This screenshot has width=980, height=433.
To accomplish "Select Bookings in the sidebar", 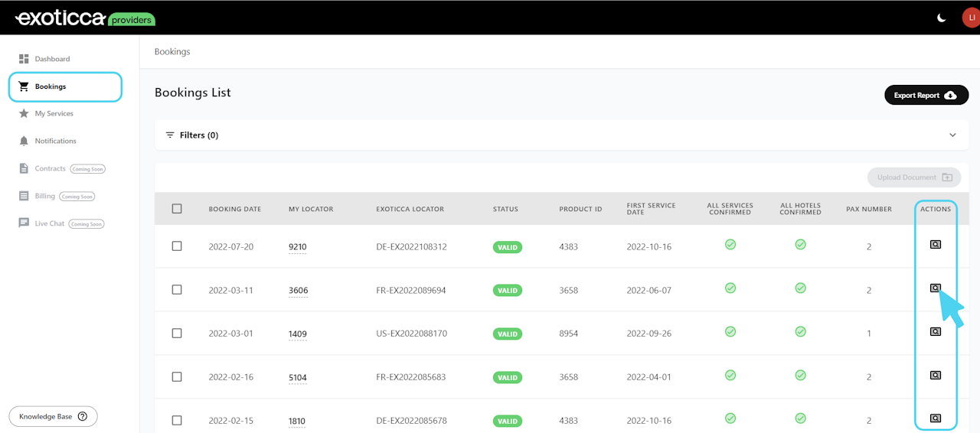I will click(65, 86).
